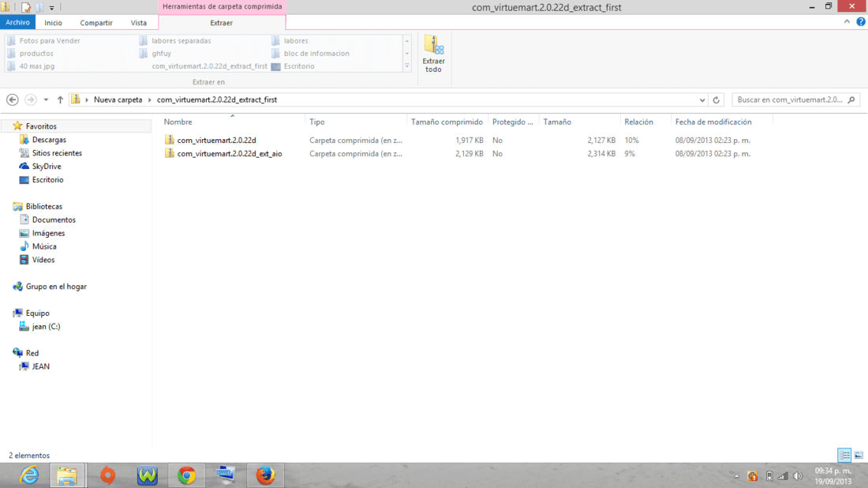
Task: Launch Google Chrome from taskbar
Action: point(186,475)
